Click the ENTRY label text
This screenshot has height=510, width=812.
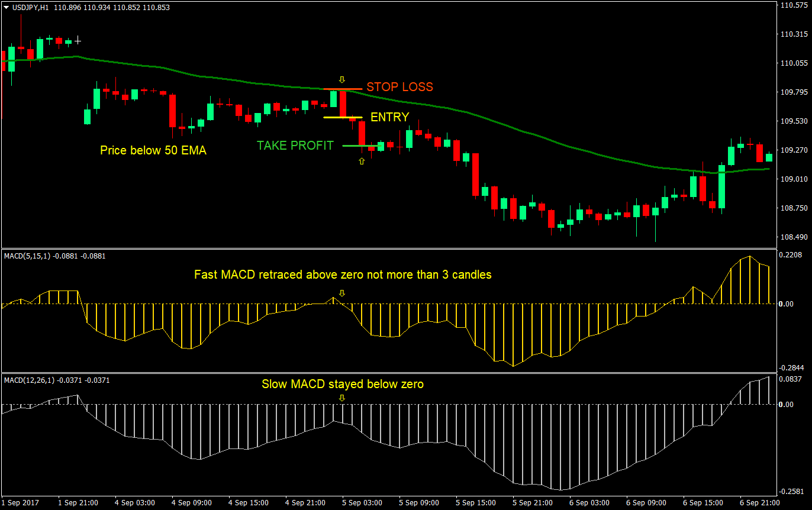tap(389, 117)
